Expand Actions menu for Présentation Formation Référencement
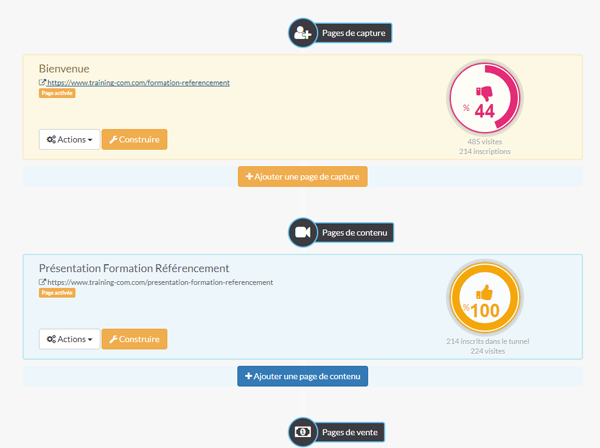This screenshot has height=448, width=600. 69,339
